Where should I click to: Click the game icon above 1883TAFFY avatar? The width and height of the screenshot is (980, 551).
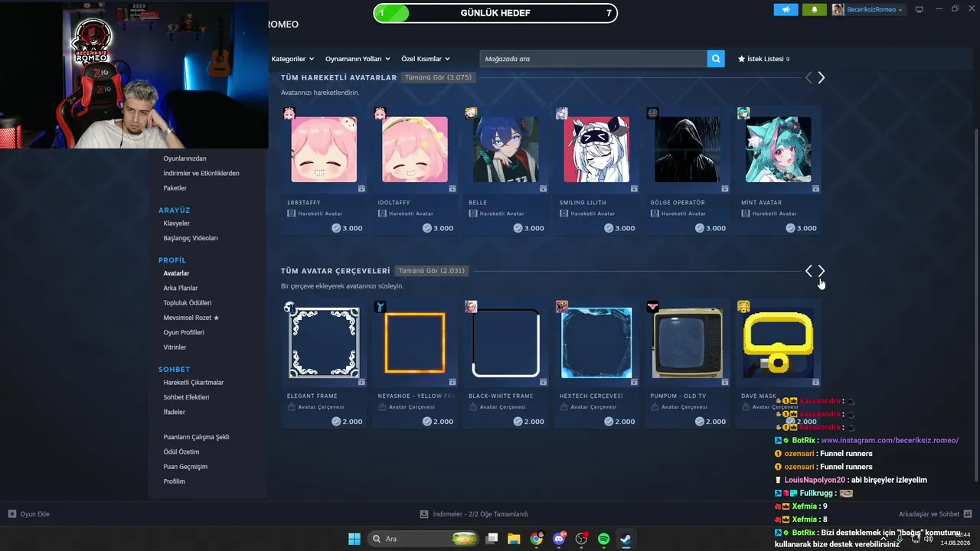(289, 113)
